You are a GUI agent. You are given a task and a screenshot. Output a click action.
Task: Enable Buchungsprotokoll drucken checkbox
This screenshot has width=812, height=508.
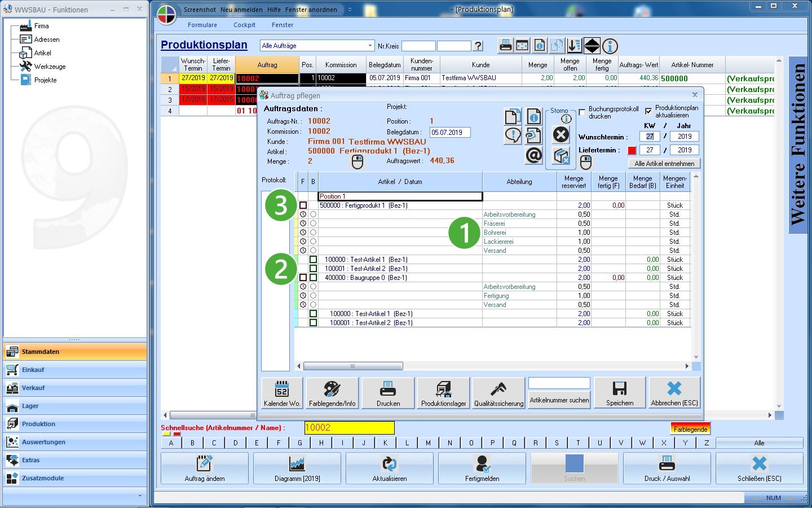click(582, 112)
